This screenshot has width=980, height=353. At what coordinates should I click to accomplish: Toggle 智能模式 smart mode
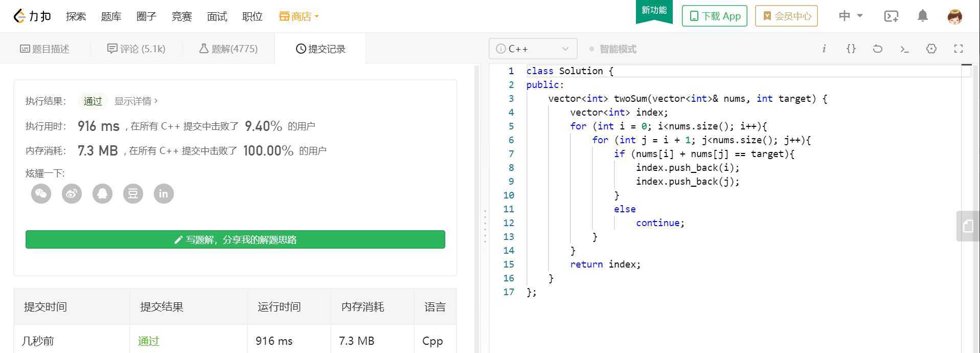[612, 49]
